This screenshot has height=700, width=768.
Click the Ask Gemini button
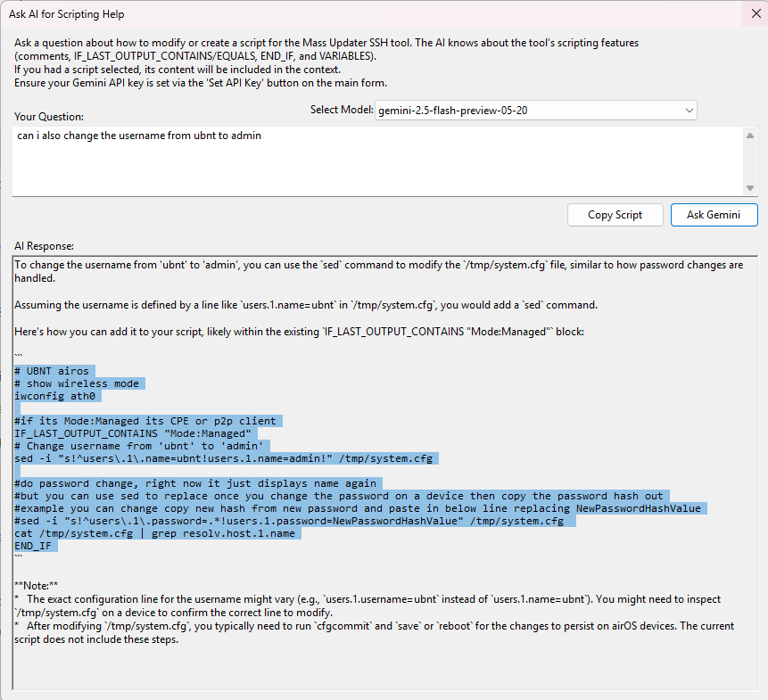[x=714, y=215]
